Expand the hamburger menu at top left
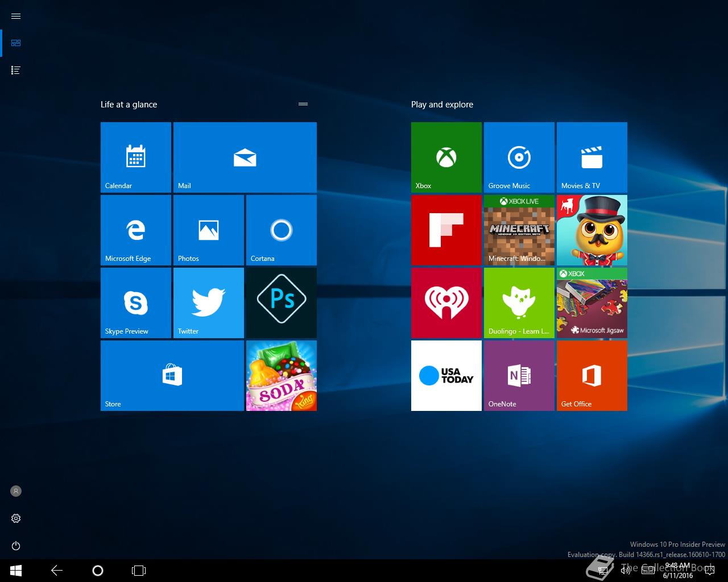The height and width of the screenshot is (582, 728). tap(16, 16)
